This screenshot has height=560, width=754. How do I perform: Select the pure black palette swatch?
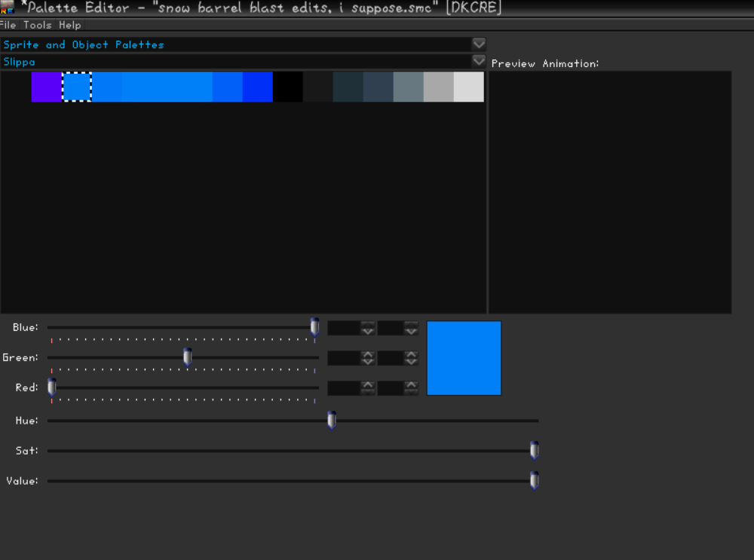287,87
